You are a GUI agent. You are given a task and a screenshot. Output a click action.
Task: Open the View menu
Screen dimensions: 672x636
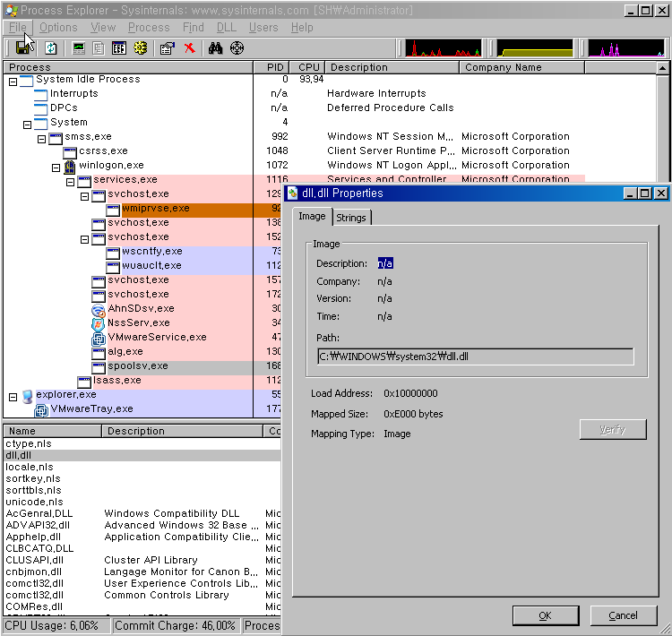click(x=103, y=28)
